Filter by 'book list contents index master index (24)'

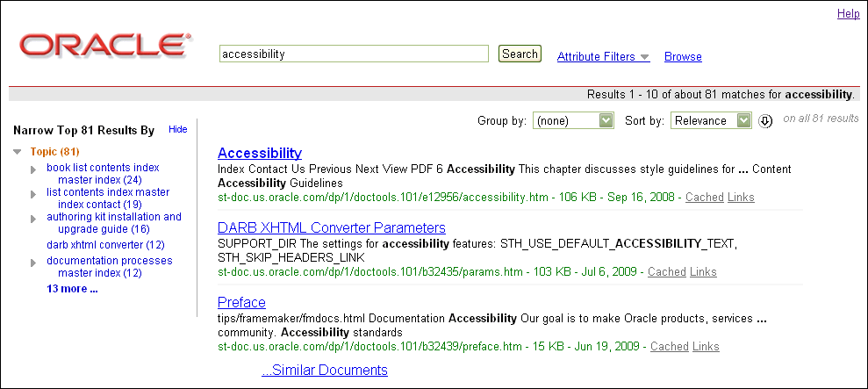pyautogui.click(x=103, y=174)
